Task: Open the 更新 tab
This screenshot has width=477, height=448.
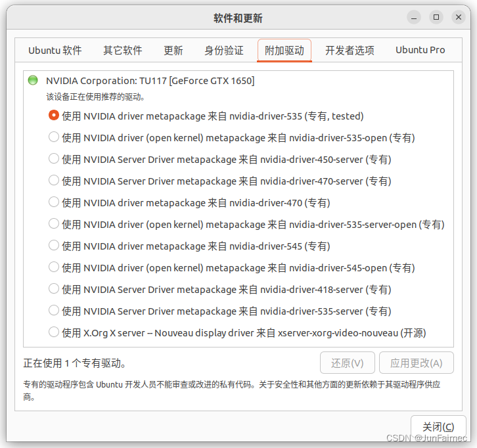Action: (x=173, y=50)
